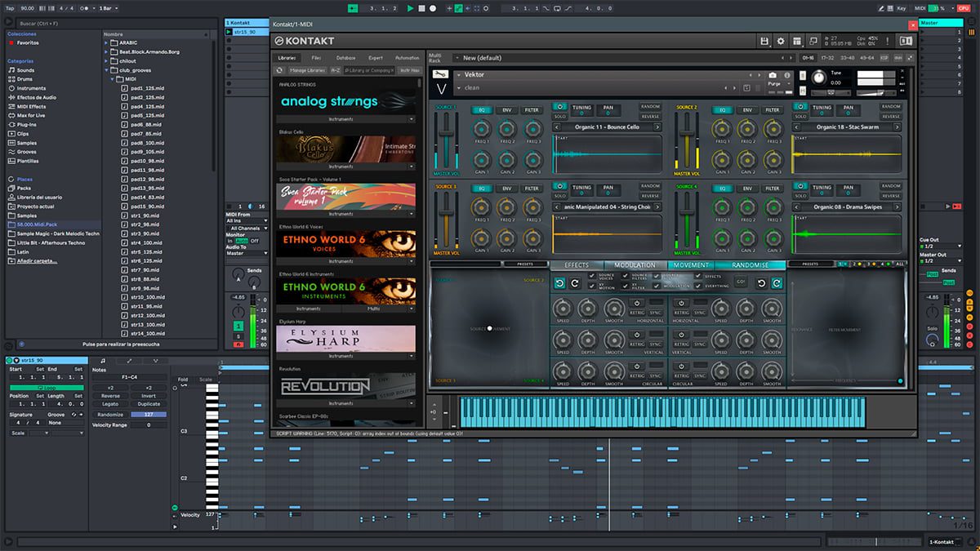Toggle XY Motion randomise checkbox
Image resolution: width=980 pixels, height=551 pixels.
coord(592,287)
